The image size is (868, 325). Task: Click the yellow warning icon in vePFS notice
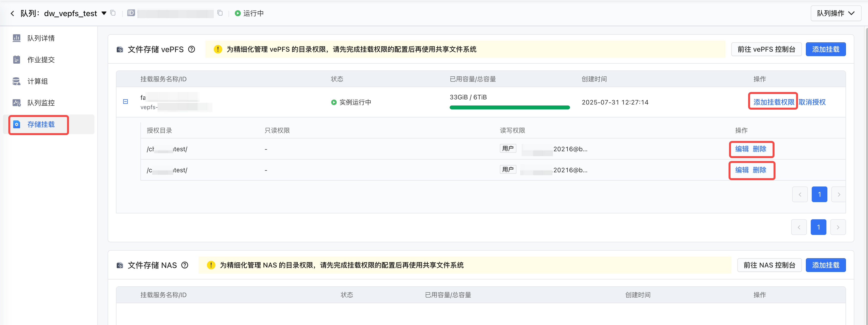point(218,49)
